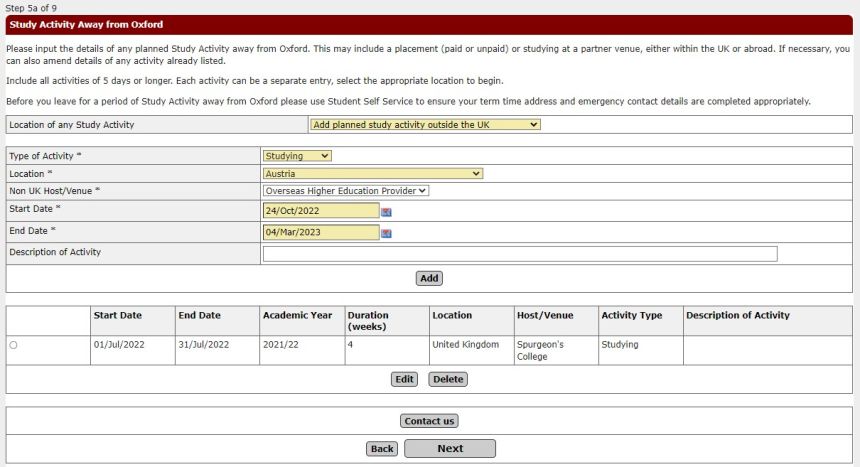This screenshot has width=860, height=467.
Task: Open the Type of Activity dropdown
Action: 297,156
